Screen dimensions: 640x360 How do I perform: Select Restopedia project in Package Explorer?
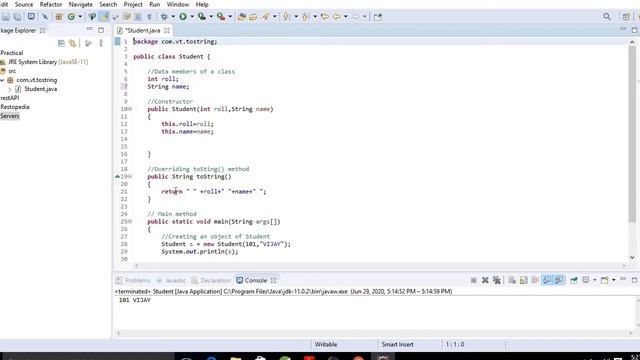15,107
